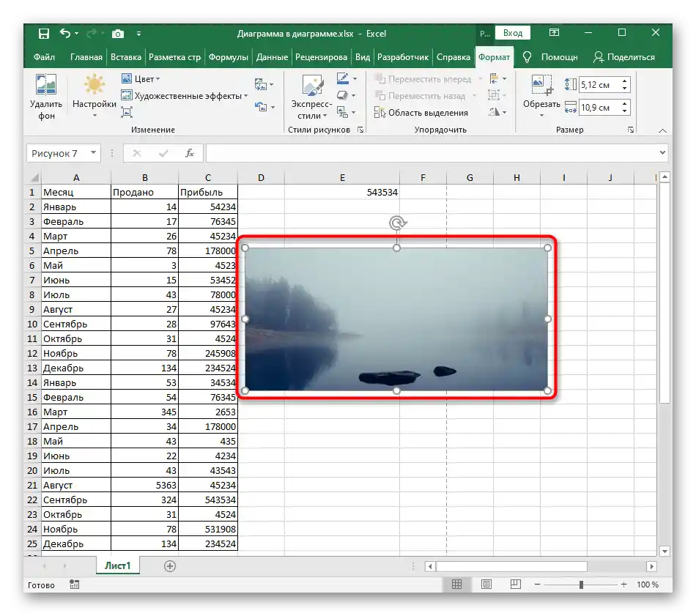
Task: Click the width field 10,9 см
Action: pyautogui.click(x=599, y=108)
